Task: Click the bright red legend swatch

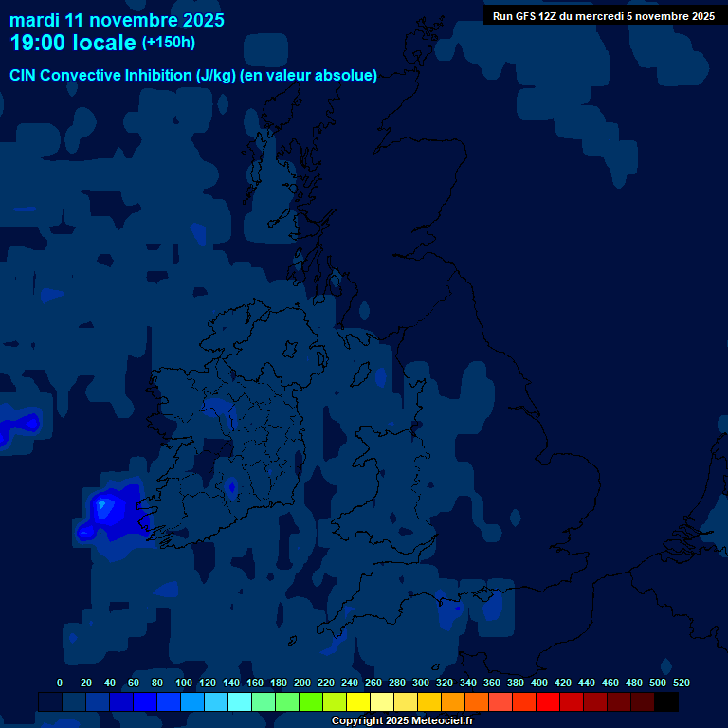Action: (x=548, y=701)
